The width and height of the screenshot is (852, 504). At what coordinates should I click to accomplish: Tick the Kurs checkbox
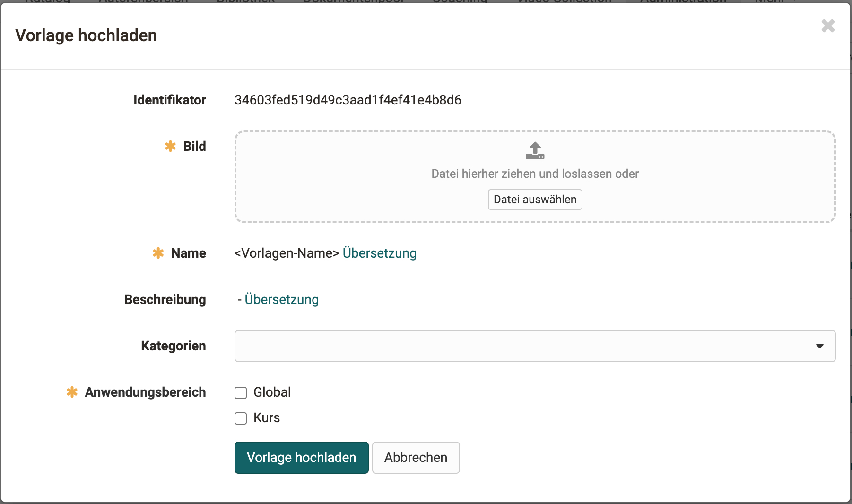click(241, 418)
